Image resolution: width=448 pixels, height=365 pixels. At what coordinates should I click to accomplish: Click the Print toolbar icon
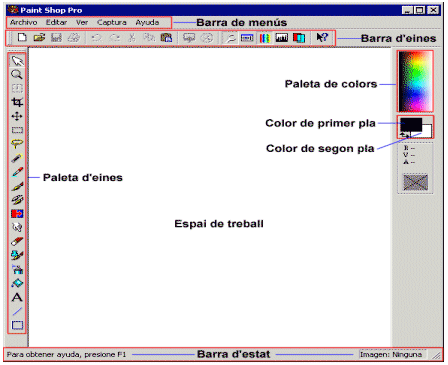click(74, 37)
